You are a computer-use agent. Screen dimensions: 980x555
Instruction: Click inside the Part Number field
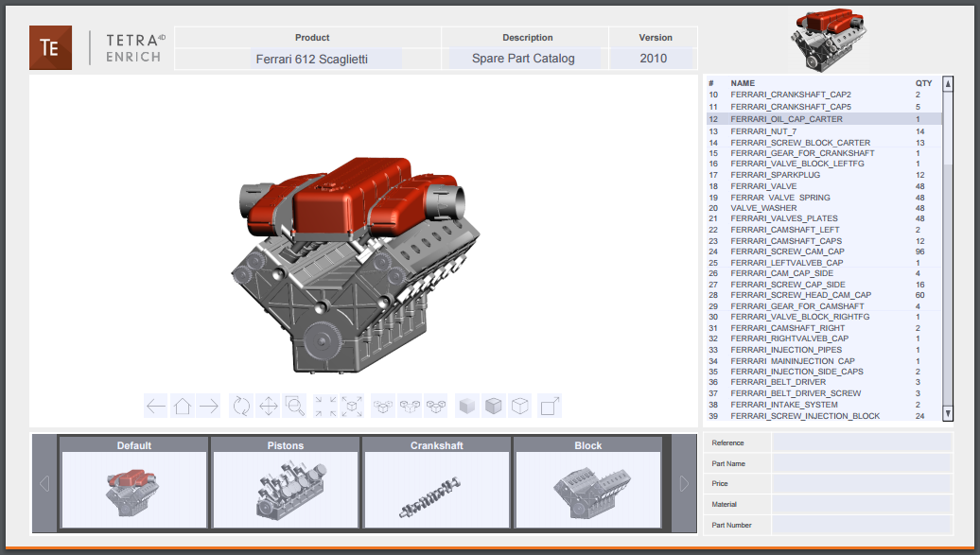[861, 525]
